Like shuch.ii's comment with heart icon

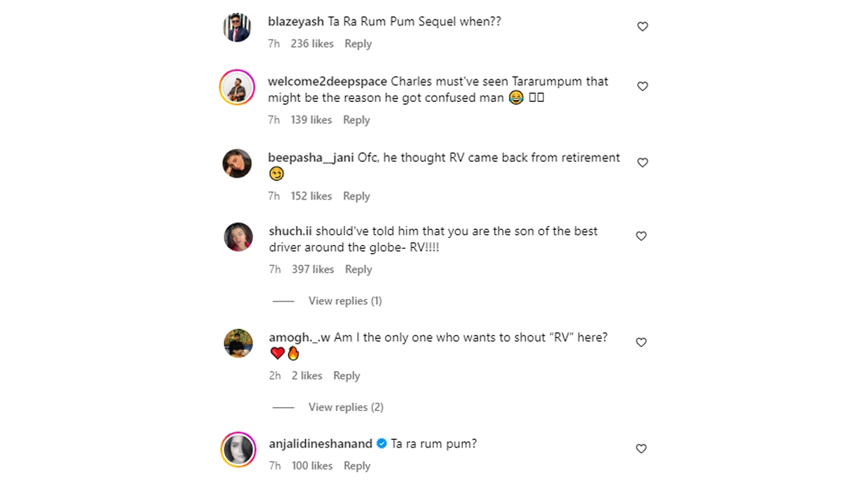642,236
